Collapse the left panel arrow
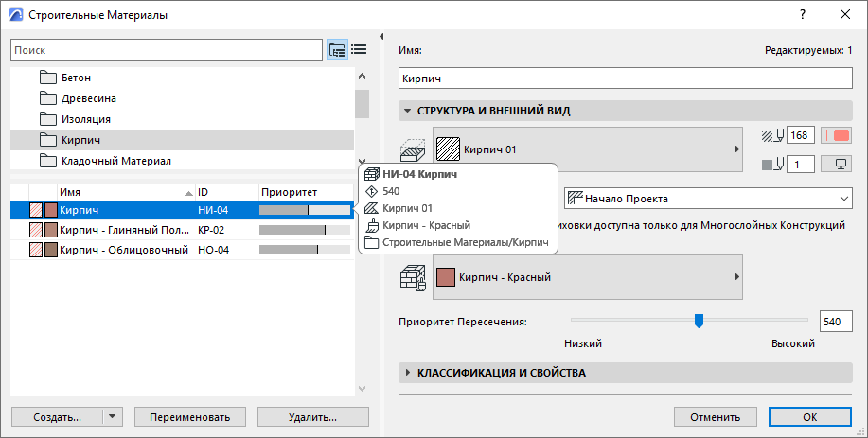The width and height of the screenshot is (868, 438). [x=381, y=38]
